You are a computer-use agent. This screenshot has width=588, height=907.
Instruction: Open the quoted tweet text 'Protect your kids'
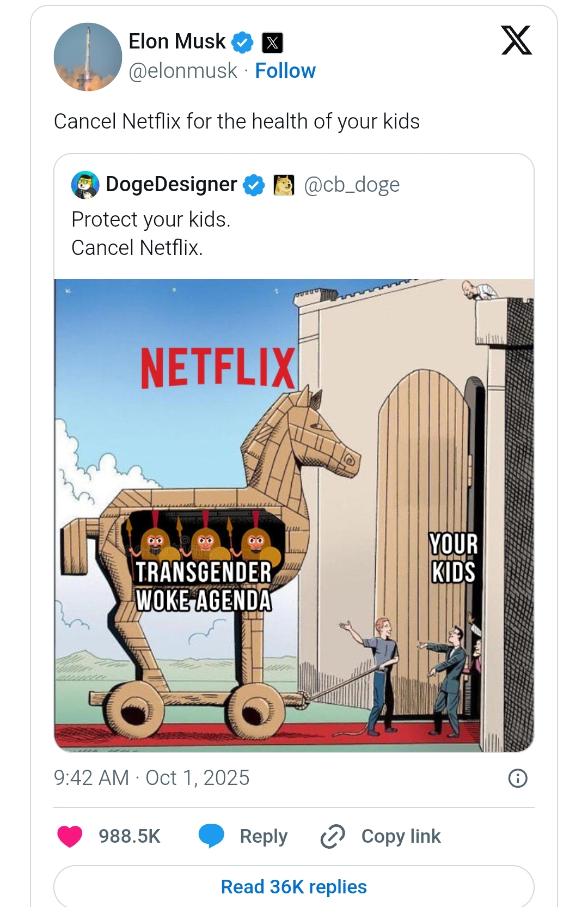[x=151, y=220]
